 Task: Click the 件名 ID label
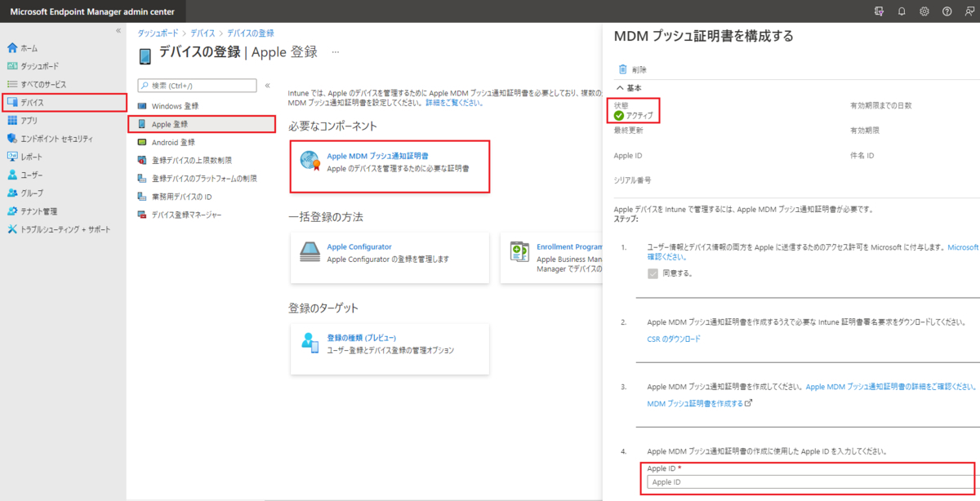[x=862, y=154]
